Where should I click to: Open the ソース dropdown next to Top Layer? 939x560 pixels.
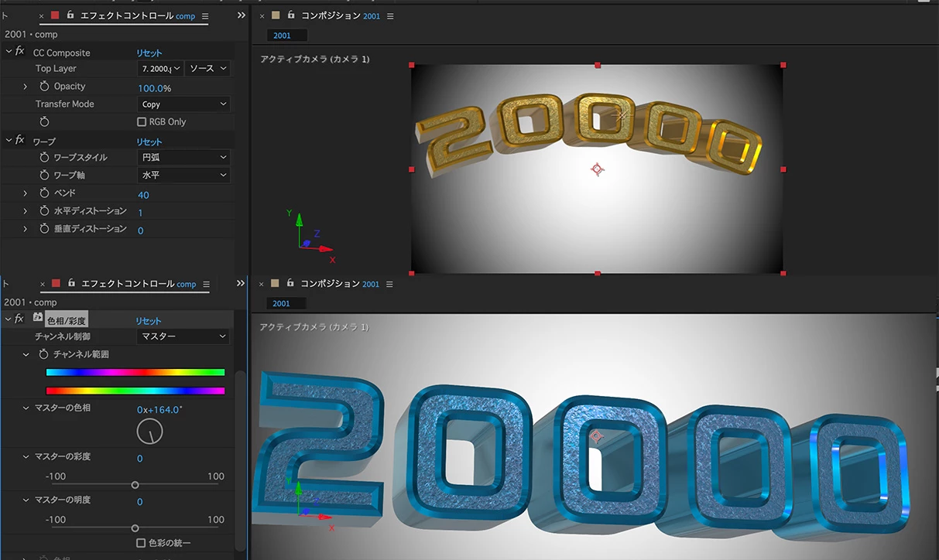tap(208, 69)
